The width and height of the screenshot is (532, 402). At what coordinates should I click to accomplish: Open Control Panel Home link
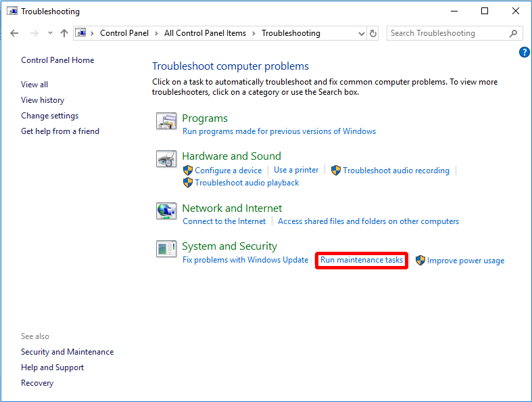click(x=57, y=60)
